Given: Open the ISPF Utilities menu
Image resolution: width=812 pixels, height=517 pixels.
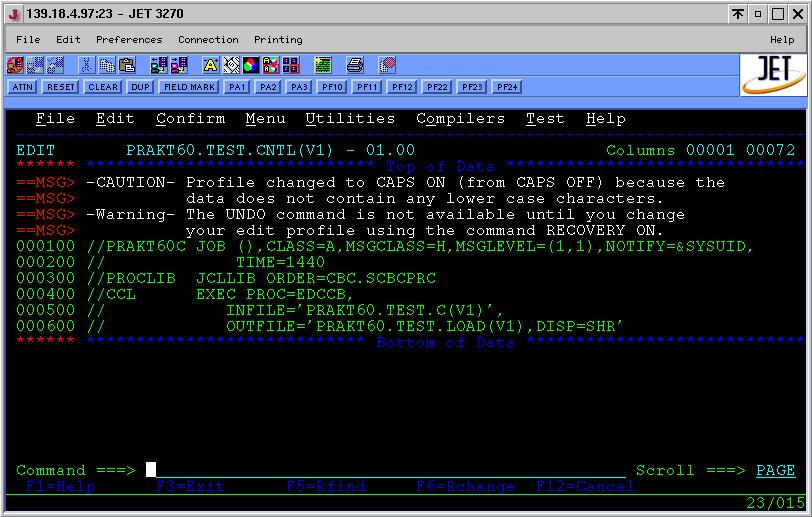Looking at the screenshot, I should pyautogui.click(x=350, y=119).
